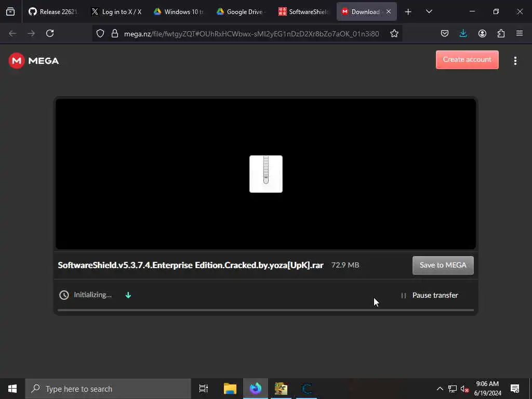Image resolution: width=532 pixels, height=399 pixels.
Task: Open the clock and calendar
Action: coord(487,389)
